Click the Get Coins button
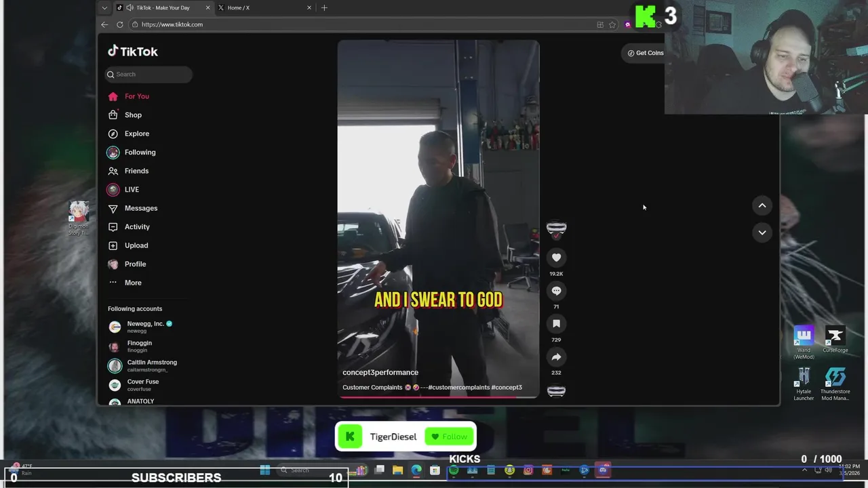868x488 pixels. (645, 53)
